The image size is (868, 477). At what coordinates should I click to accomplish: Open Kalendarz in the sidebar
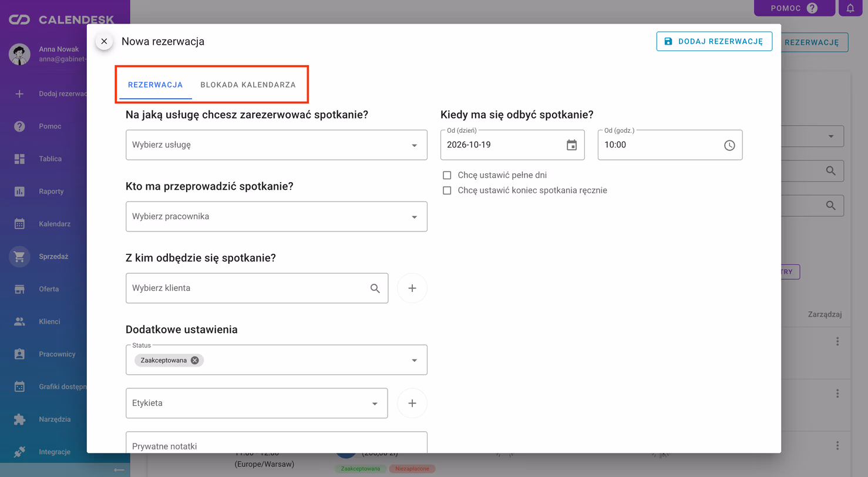point(43,224)
